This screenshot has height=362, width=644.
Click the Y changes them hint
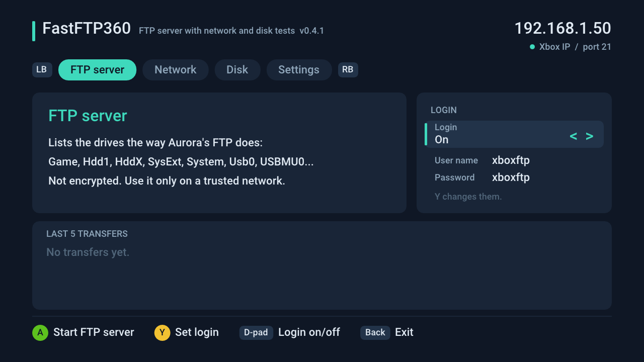click(x=468, y=197)
